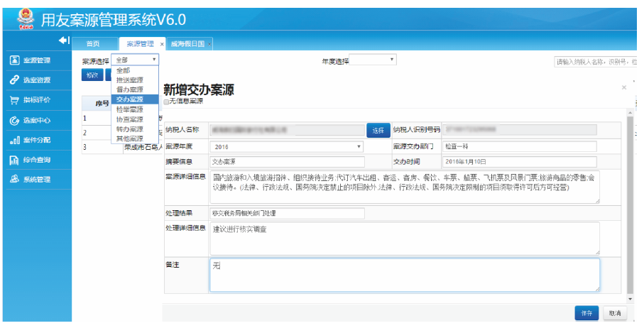Click the 保存 button

[x=586, y=313]
